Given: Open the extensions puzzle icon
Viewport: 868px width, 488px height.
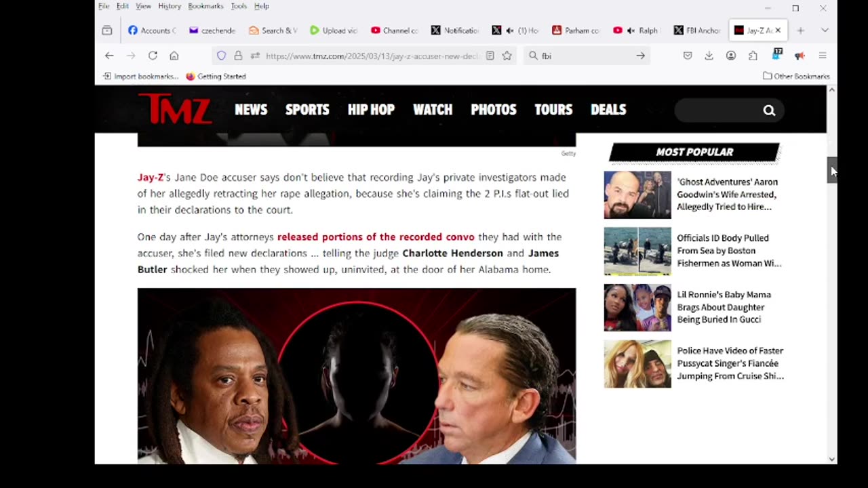Looking at the screenshot, I should point(753,56).
